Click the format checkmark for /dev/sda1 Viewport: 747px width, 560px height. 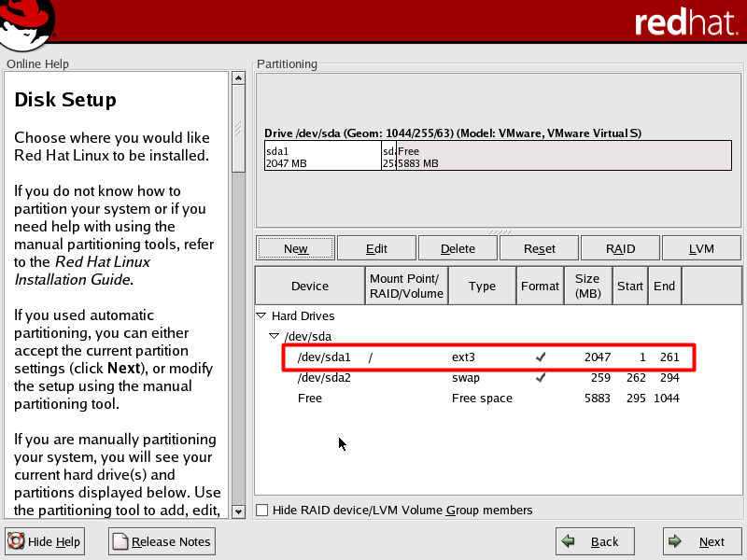click(541, 357)
